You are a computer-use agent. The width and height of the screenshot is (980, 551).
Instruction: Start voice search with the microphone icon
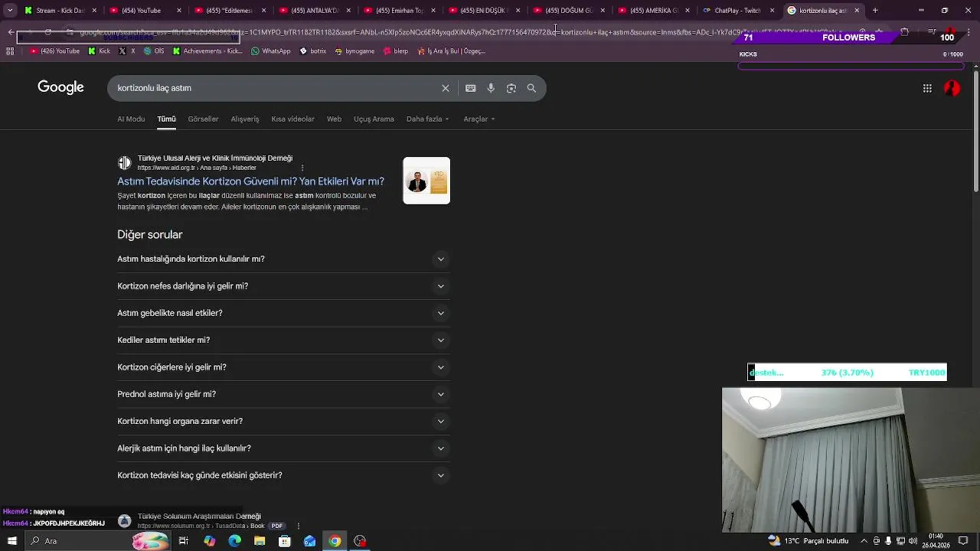click(491, 88)
